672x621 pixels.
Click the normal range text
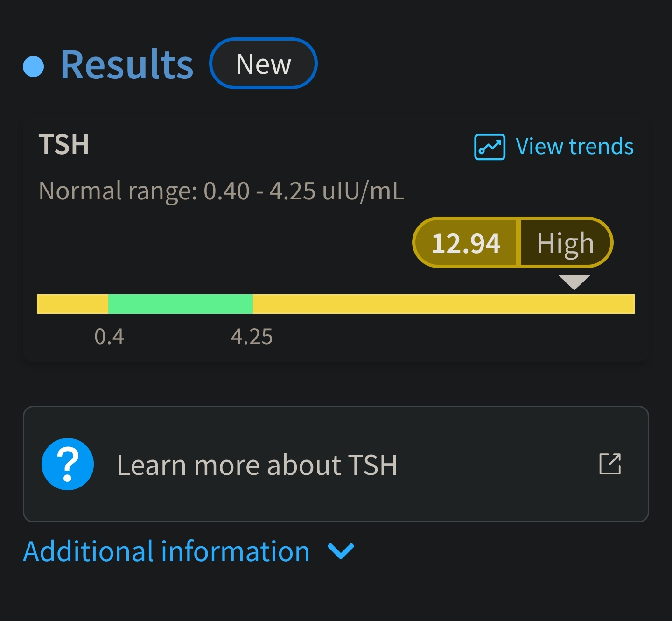(221, 191)
